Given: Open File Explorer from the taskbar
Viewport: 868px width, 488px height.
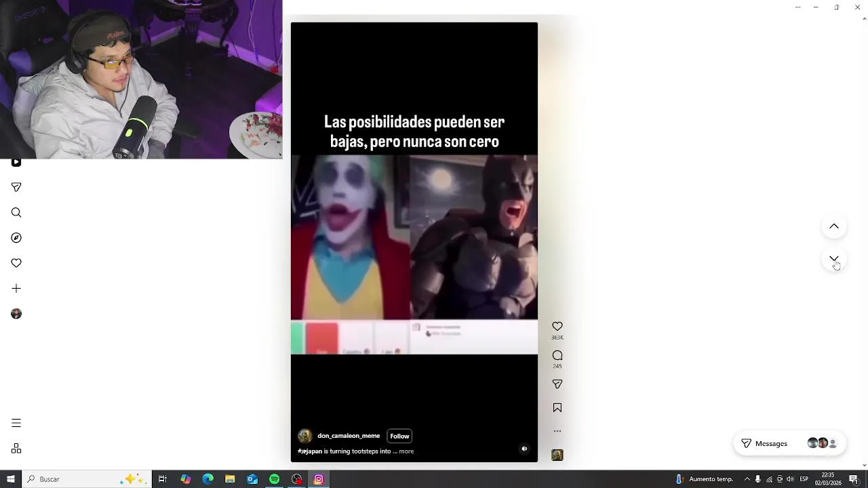Looking at the screenshot, I should click(230, 479).
